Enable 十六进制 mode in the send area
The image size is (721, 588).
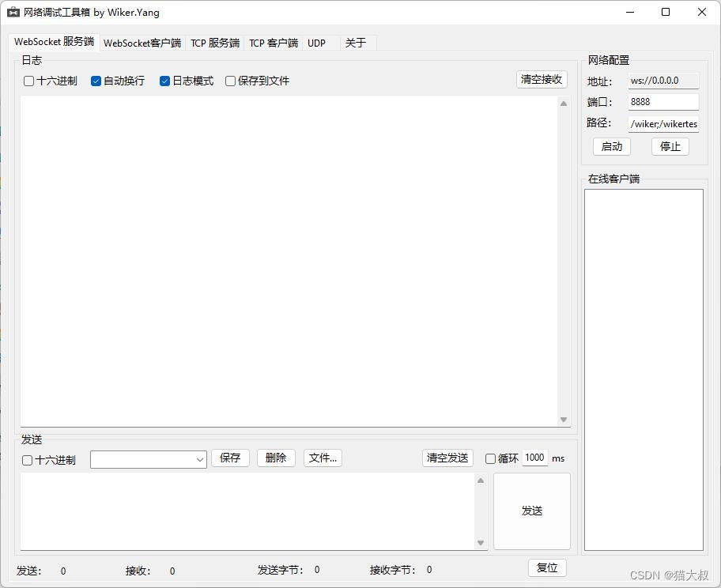tap(28, 460)
